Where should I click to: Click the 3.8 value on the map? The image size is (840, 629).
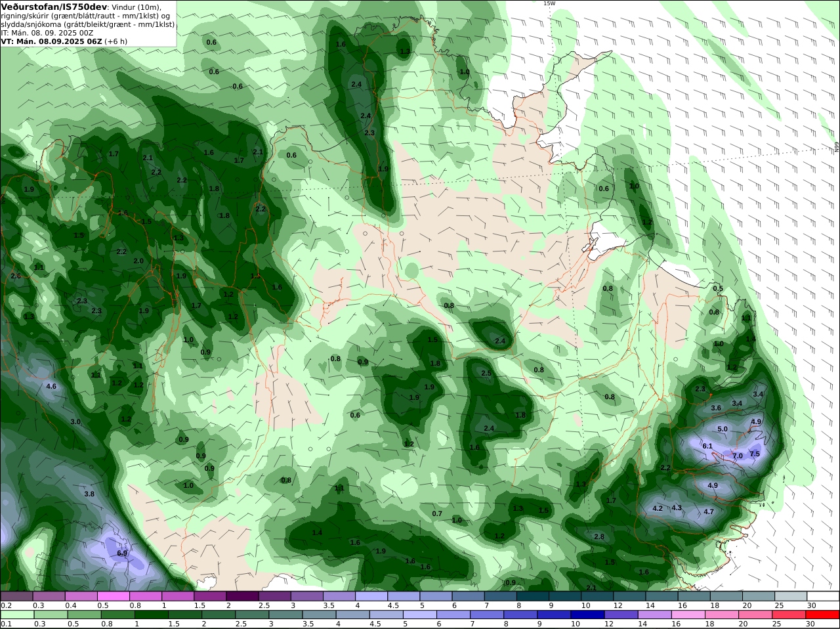(89, 494)
